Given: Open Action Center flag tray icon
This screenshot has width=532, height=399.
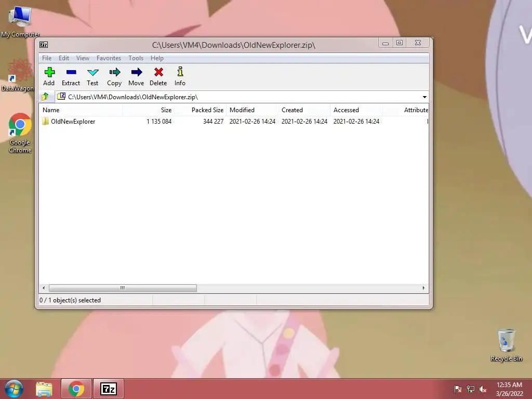Looking at the screenshot, I should tap(458, 389).
